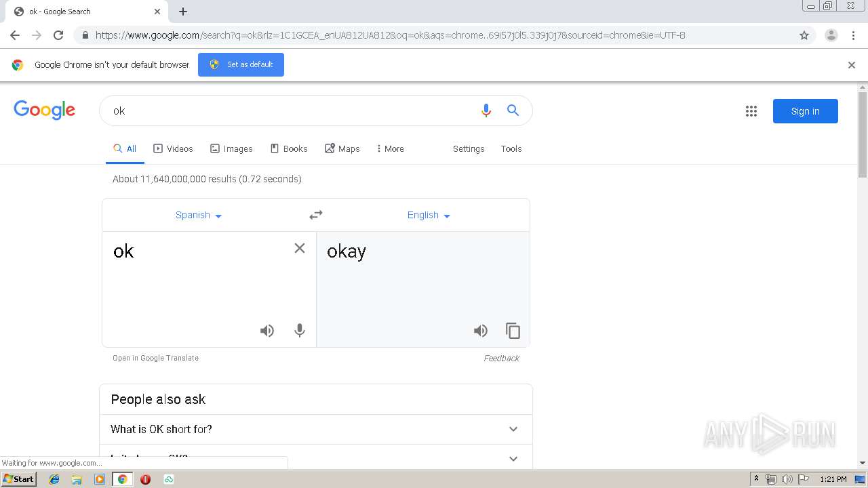Open the Google apps grid
Image resolution: width=868 pixels, height=488 pixels.
tap(751, 111)
